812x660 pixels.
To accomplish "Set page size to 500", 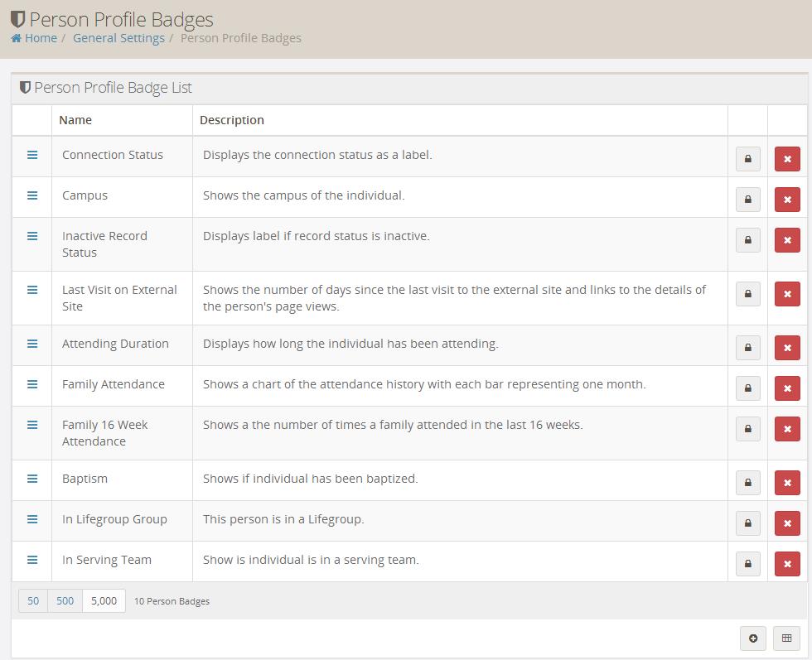I will click(x=65, y=600).
